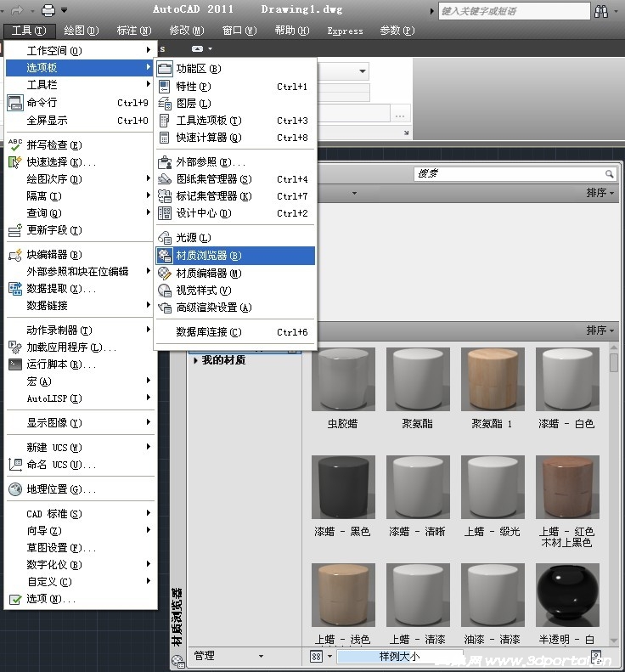The image size is (625, 672).
Task: Click the Sheet Set Manager (图纸集管理器) icon
Action: [165, 179]
